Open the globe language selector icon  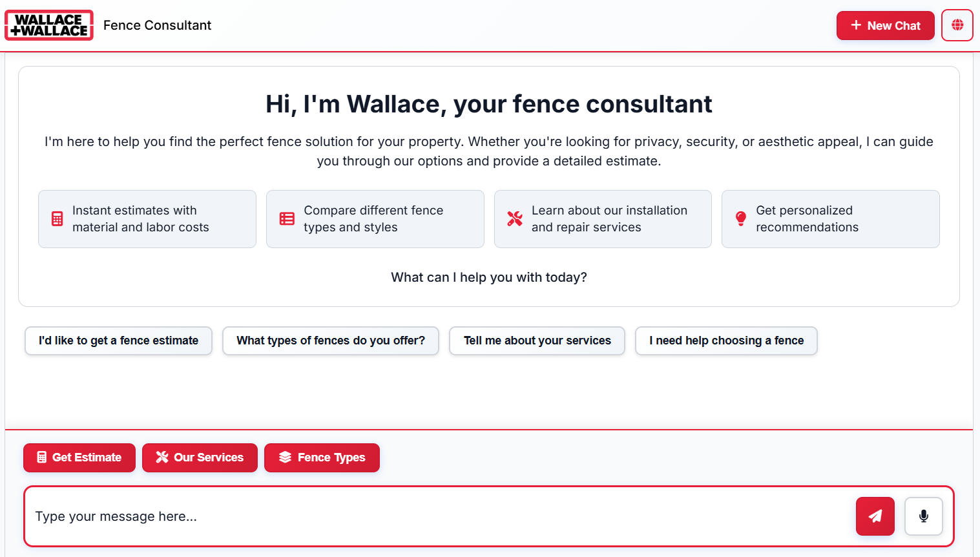[x=957, y=25]
